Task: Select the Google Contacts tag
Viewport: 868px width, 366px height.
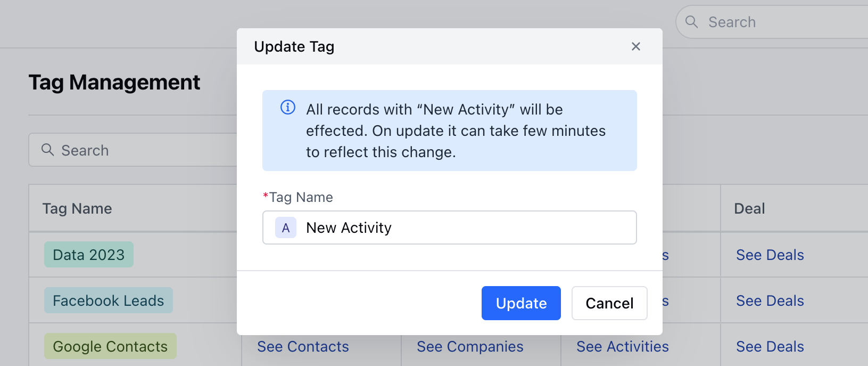Action: (x=110, y=346)
